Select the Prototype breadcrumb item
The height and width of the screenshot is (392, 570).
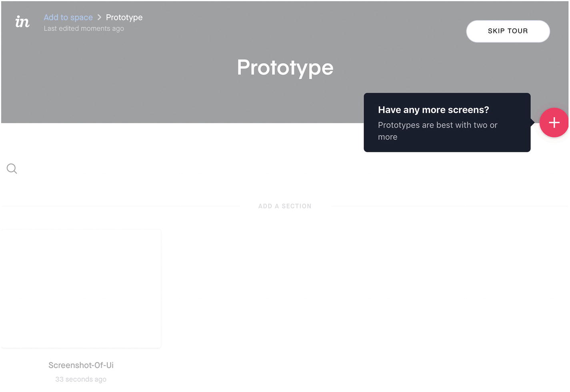click(124, 17)
